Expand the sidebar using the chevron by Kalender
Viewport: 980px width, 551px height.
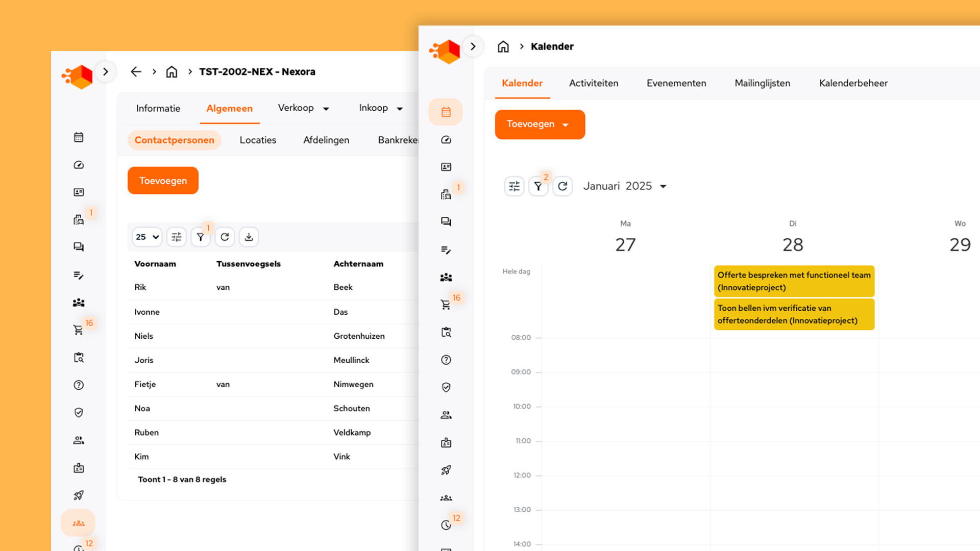coord(473,47)
